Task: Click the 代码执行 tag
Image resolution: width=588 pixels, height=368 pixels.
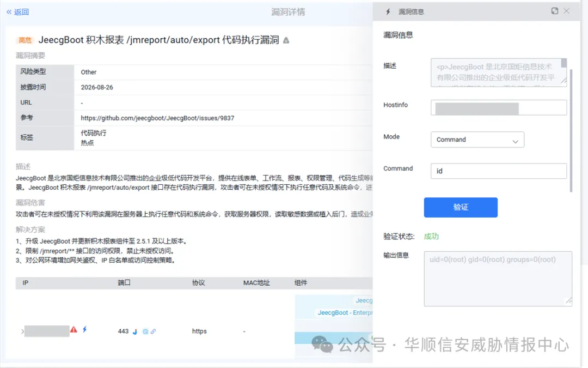Action: 94,133
